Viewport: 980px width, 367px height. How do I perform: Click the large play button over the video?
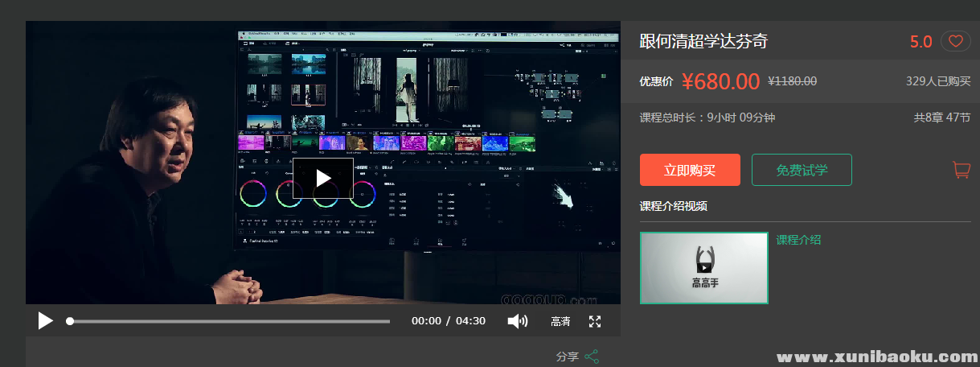click(x=322, y=178)
